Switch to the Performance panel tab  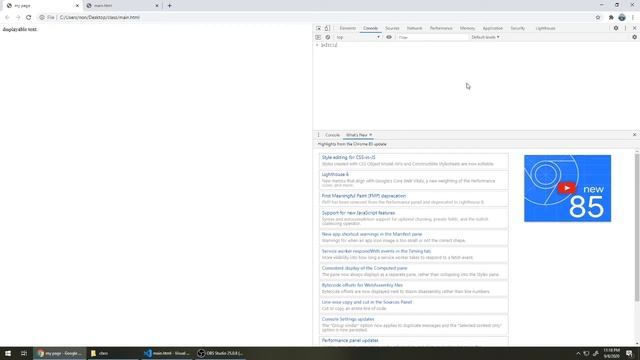tap(441, 28)
